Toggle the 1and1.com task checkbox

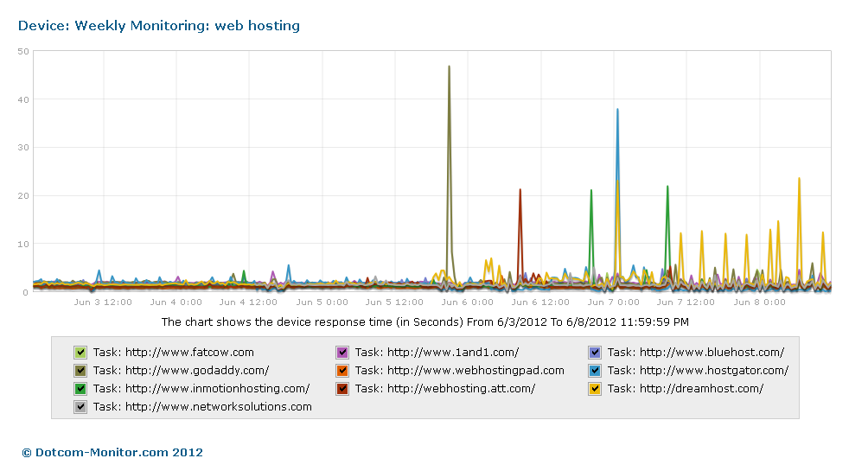(342, 353)
